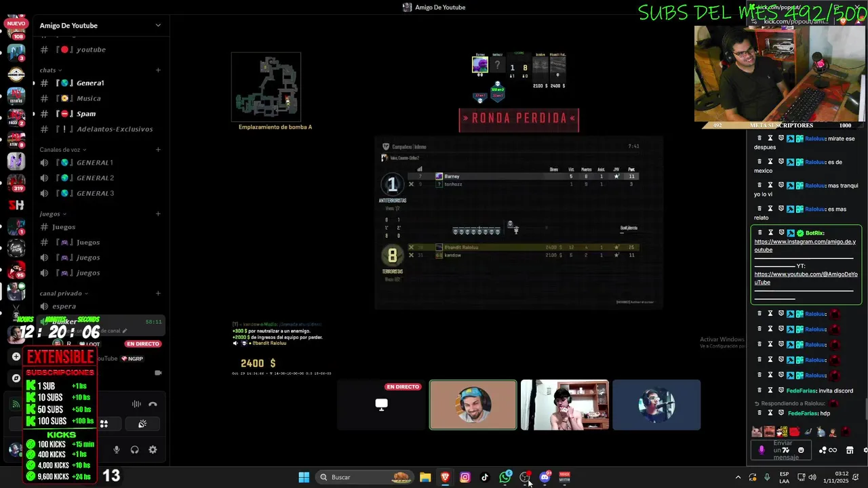Delete the 'invita discord' message with trash icon
Image resolution: width=868 pixels, height=488 pixels.
coord(759,390)
